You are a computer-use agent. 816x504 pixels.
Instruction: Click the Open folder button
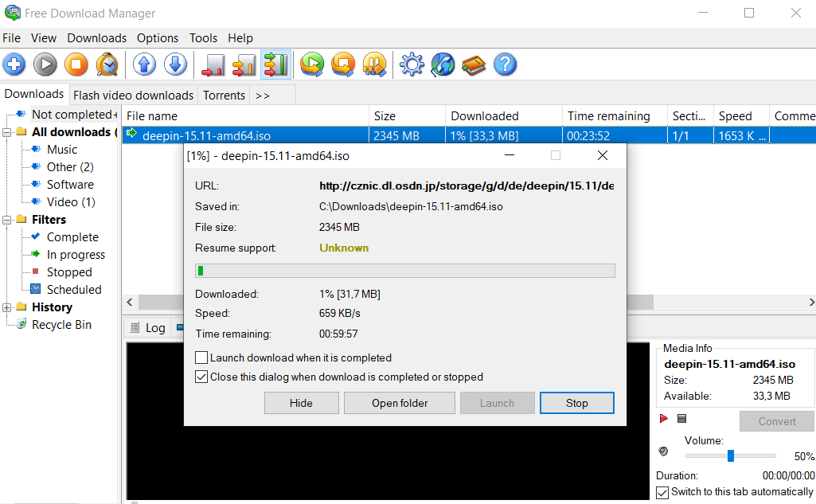(400, 403)
